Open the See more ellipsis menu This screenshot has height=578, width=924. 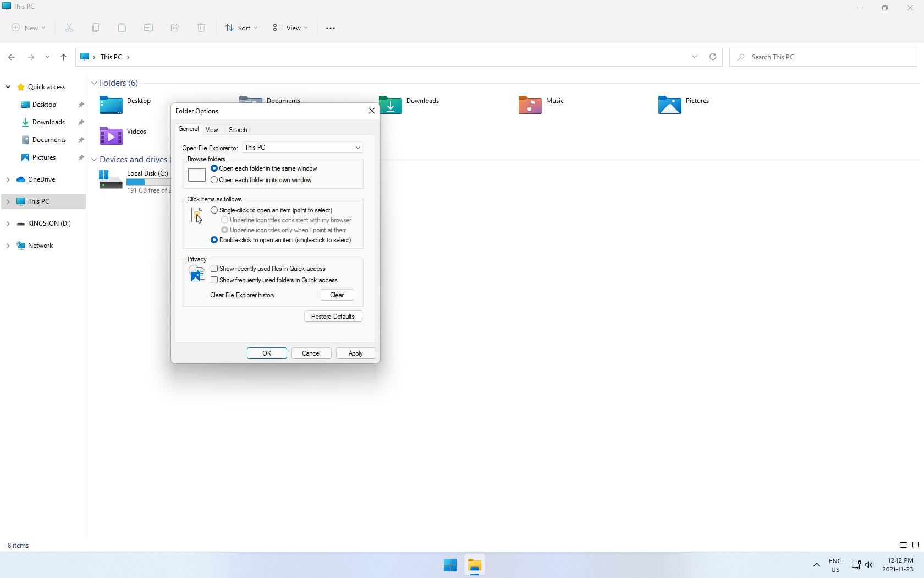pos(331,28)
